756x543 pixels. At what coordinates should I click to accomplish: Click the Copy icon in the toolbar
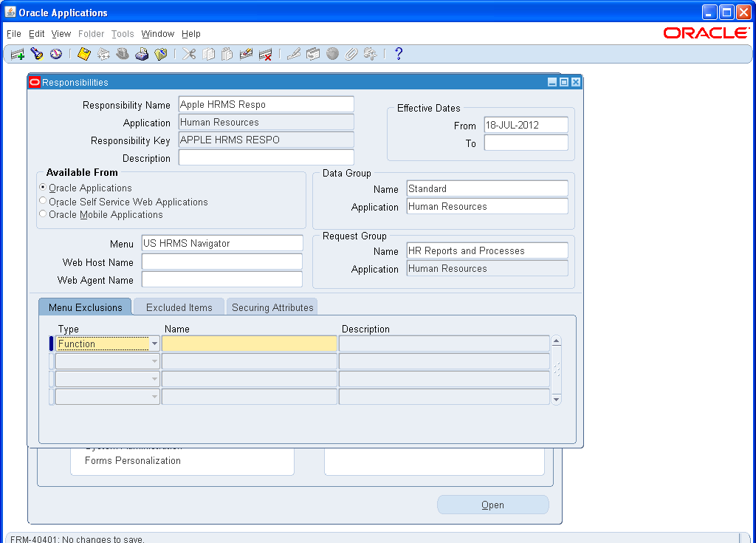click(209, 53)
